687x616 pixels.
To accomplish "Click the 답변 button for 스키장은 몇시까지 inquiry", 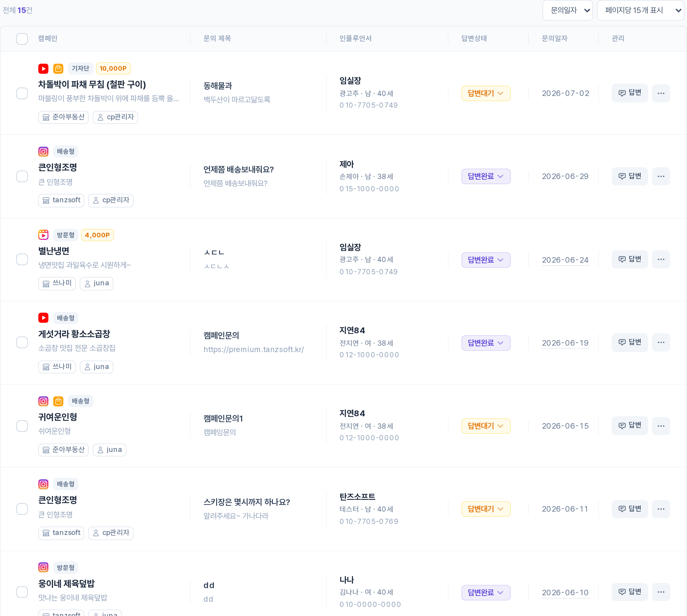I will pos(630,509).
